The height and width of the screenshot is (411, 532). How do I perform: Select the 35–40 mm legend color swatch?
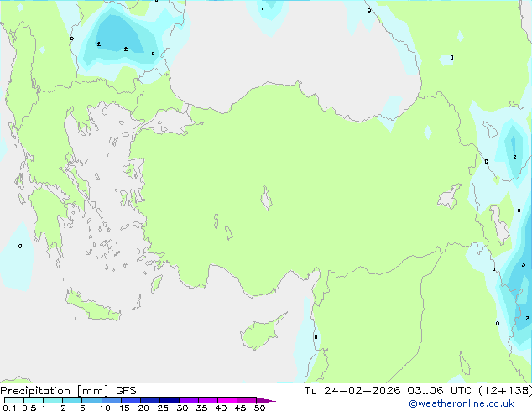[x=208, y=400]
